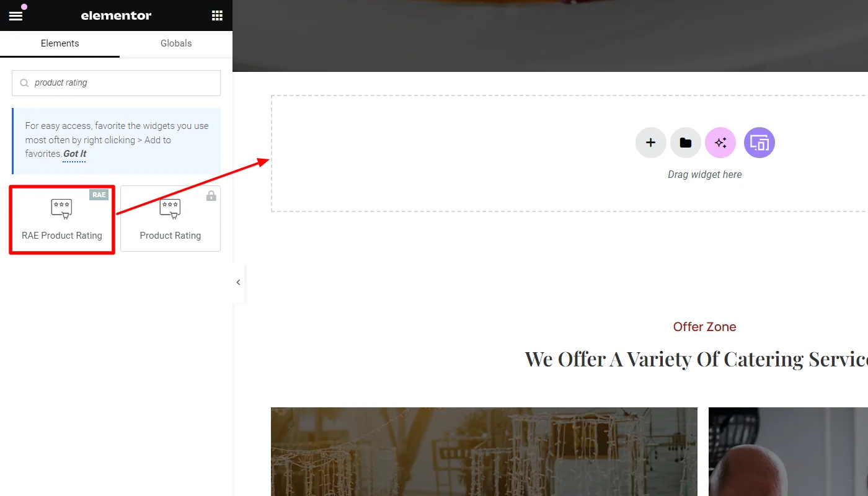Click the Elementor logo text
Image resolution: width=868 pixels, height=496 pixels.
point(116,15)
